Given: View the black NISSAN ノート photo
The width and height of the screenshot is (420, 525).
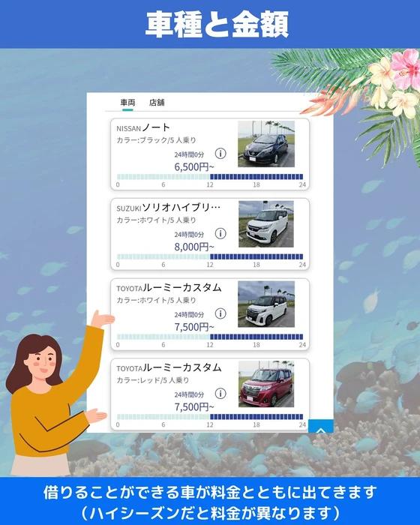Looking at the screenshot, I should pyautogui.click(x=266, y=144).
